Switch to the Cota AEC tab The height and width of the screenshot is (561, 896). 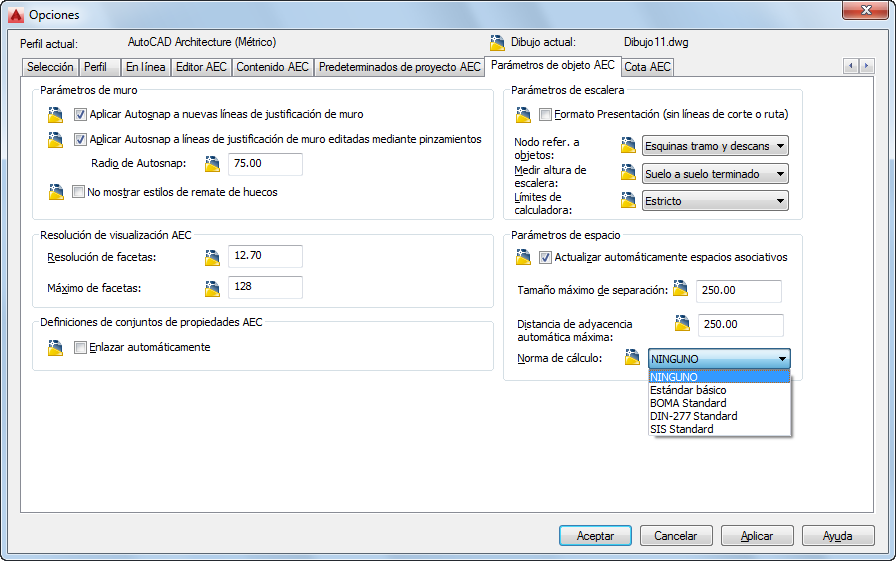647,67
